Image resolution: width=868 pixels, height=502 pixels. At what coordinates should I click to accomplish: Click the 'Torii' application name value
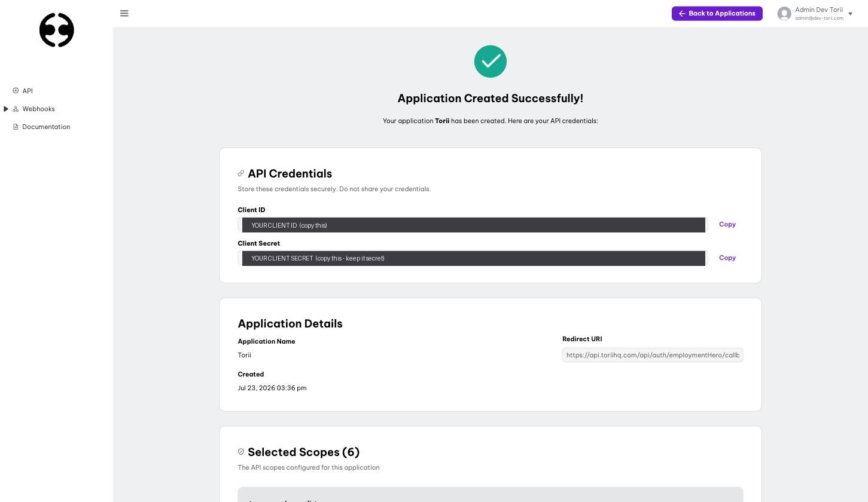tap(245, 355)
